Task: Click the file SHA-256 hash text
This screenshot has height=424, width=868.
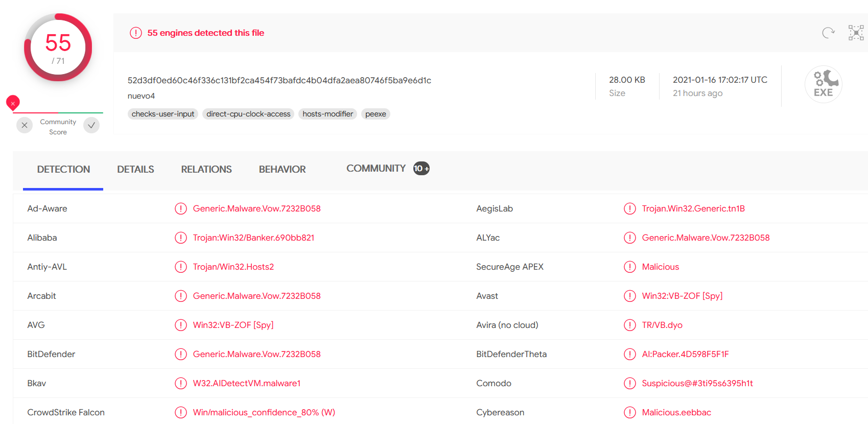Action: tap(279, 80)
